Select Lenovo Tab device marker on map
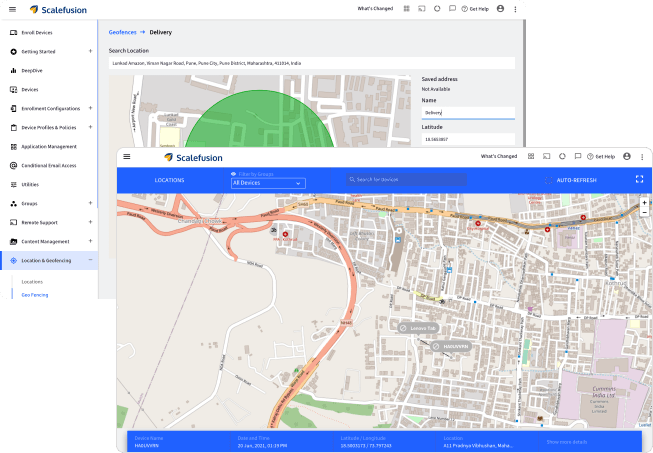This screenshot has width=653, height=453. pyautogui.click(x=418, y=329)
